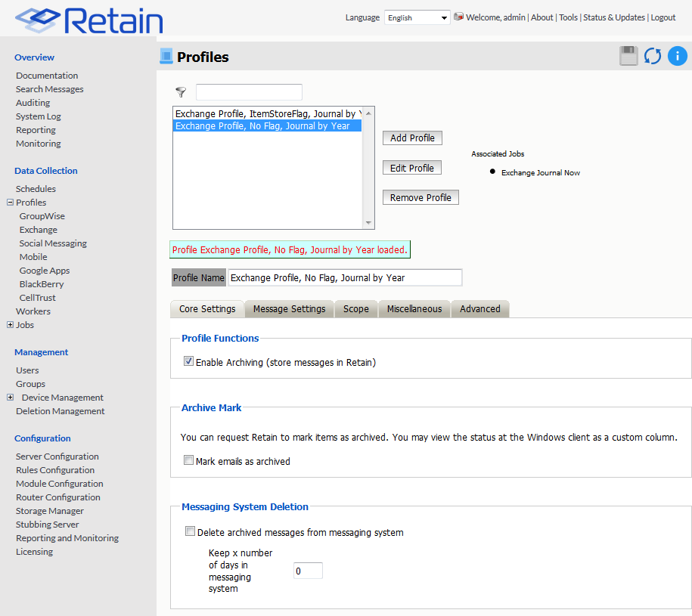
Task: Click the profile filter text box
Action: (x=249, y=92)
